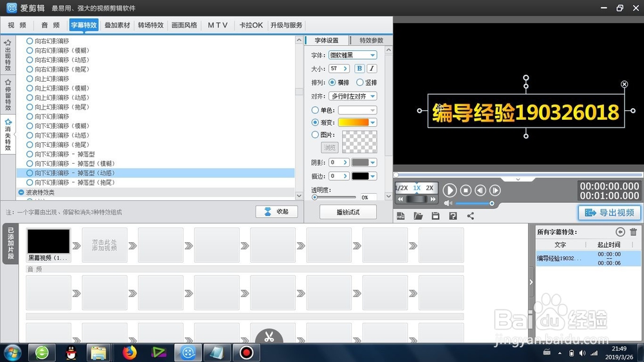This screenshot has width=644, height=362.
Task: Stop the preview playback
Action: pyautogui.click(x=466, y=190)
